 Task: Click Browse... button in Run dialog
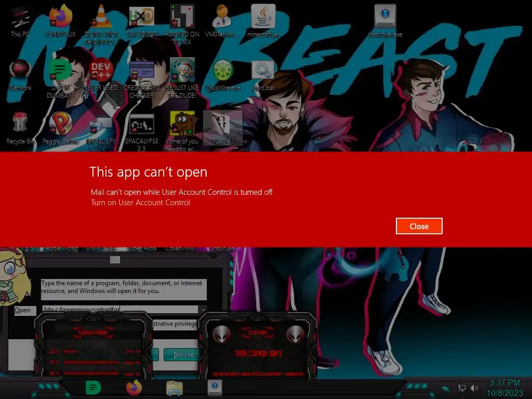pos(181,354)
